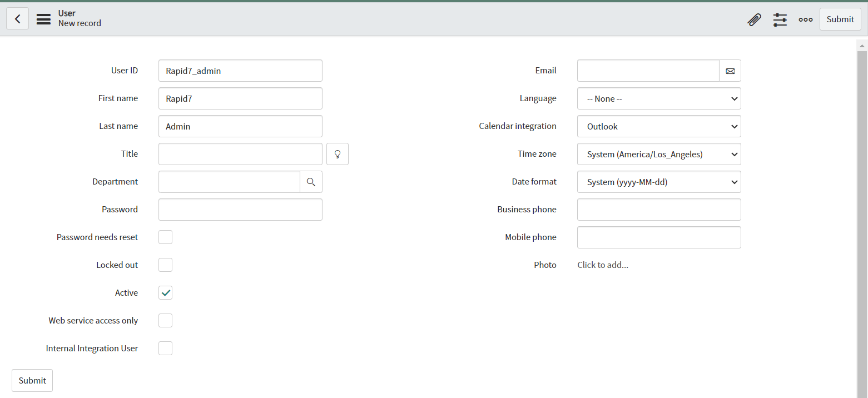Click the back arrow button
The width and height of the screenshot is (868, 398).
(x=17, y=19)
